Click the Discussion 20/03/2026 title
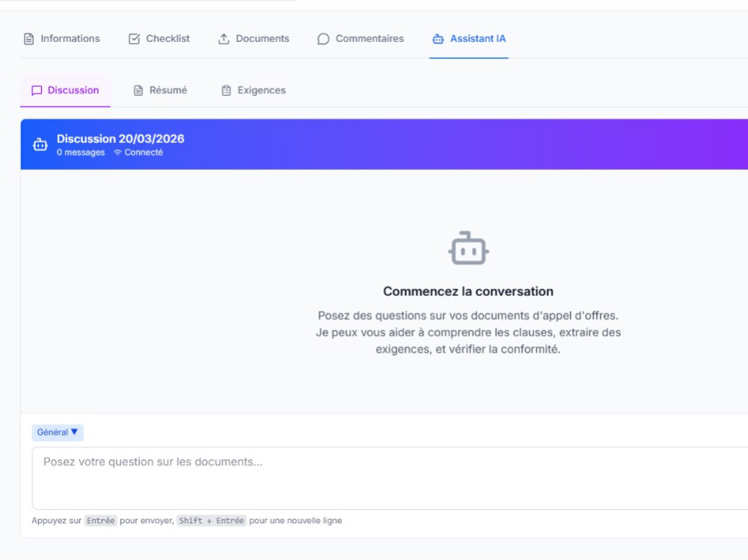This screenshot has height=560, width=748. [x=120, y=139]
